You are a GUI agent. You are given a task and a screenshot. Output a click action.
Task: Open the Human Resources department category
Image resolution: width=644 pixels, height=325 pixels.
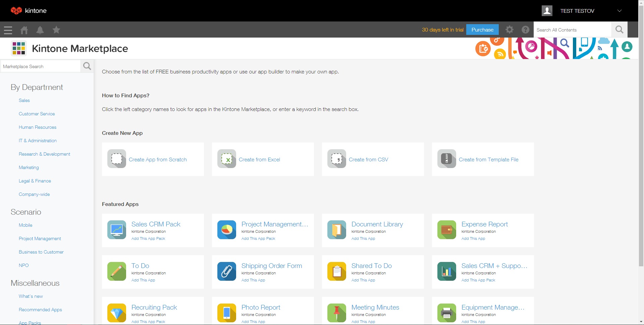pyautogui.click(x=38, y=127)
